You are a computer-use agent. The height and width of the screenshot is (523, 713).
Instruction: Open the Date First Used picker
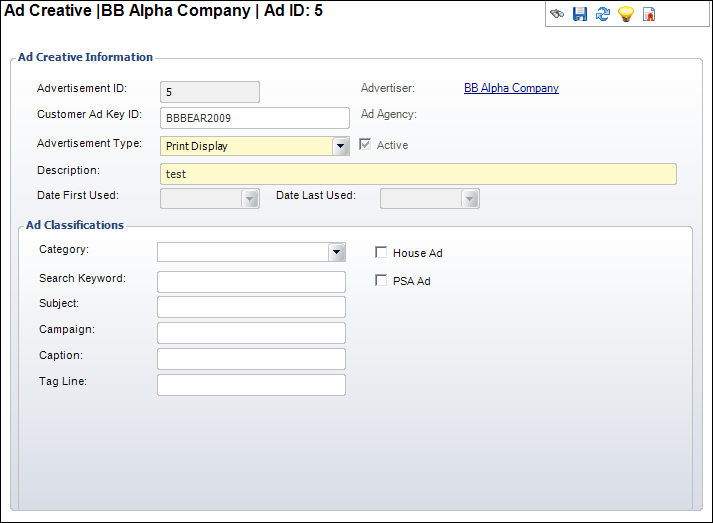(x=250, y=199)
